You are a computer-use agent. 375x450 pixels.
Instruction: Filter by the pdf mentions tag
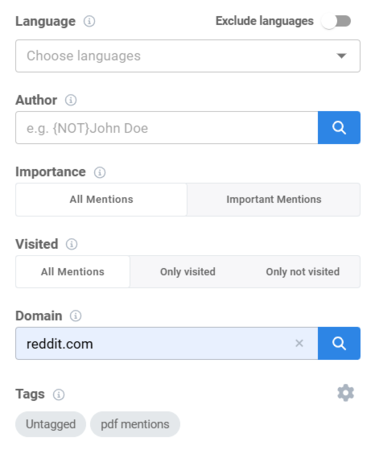(135, 424)
